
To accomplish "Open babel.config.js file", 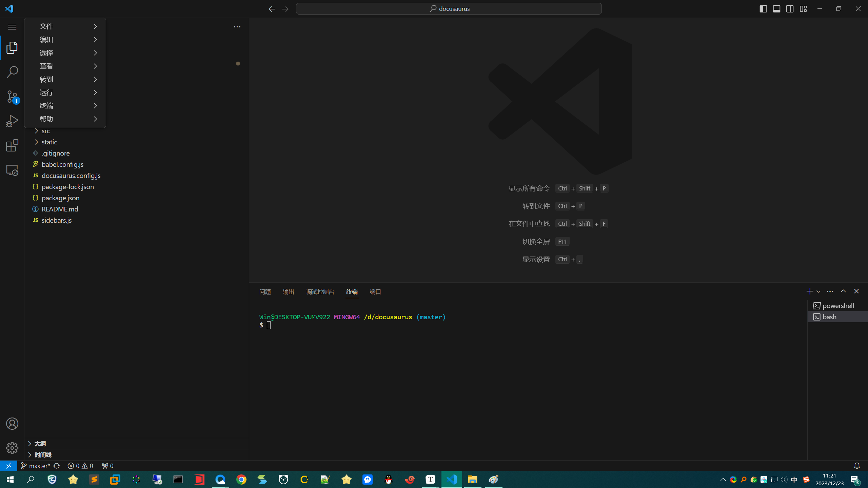I will click(x=137, y=164).
